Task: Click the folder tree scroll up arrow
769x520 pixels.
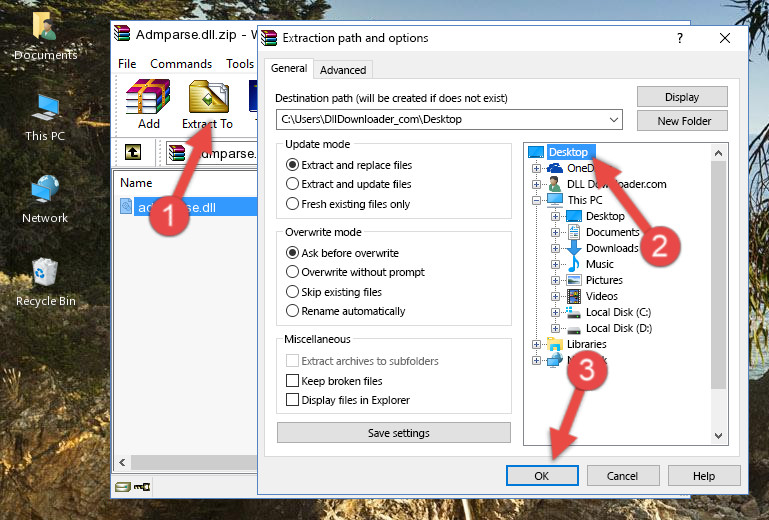Action: pyautogui.click(x=718, y=153)
